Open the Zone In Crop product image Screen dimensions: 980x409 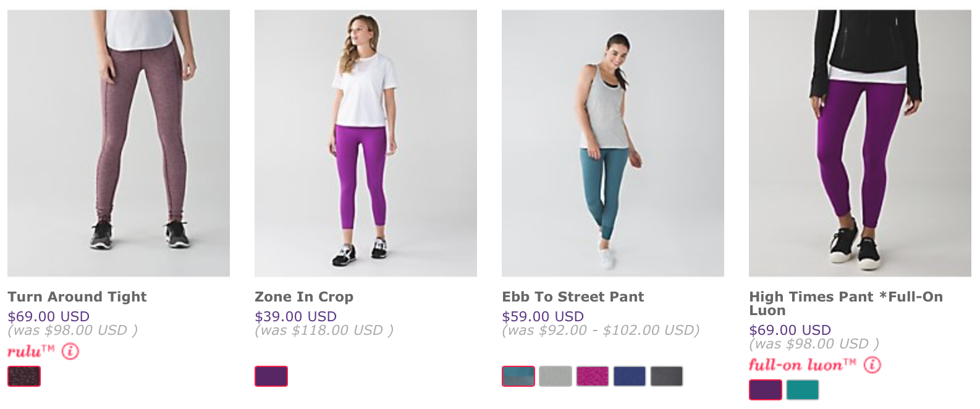(366, 143)
